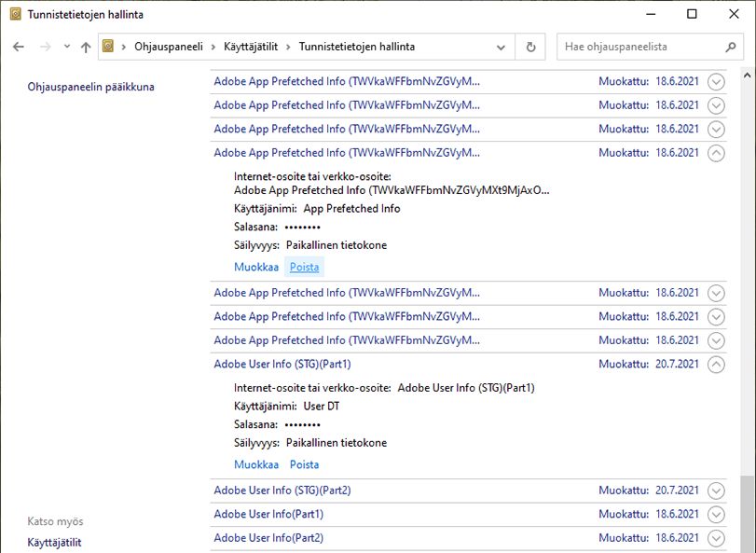
Task: Click the vertical scrollbar thumb
Action: [x=747, y=514]
